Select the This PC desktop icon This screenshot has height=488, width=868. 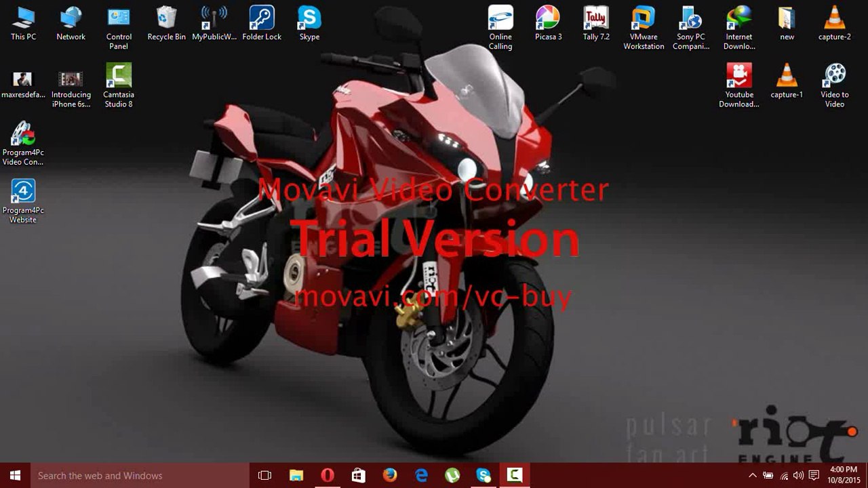(23, 24)
